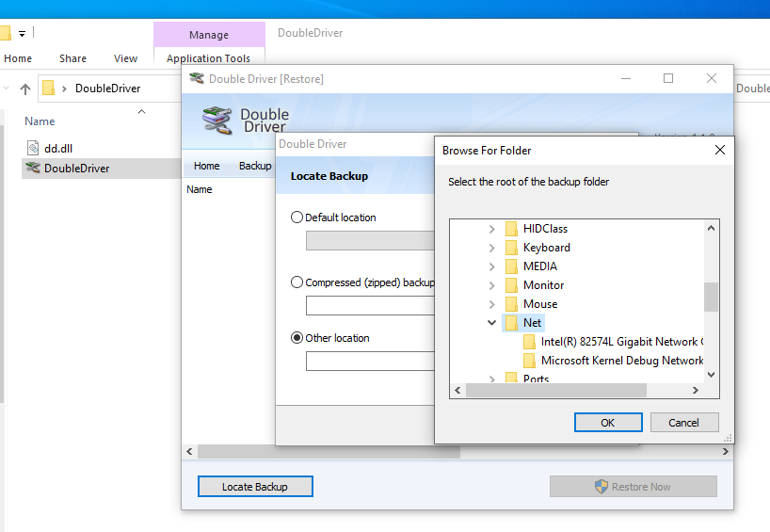Click Other location path input field
The image size is (770, 532).
click(x=370, y=361)
